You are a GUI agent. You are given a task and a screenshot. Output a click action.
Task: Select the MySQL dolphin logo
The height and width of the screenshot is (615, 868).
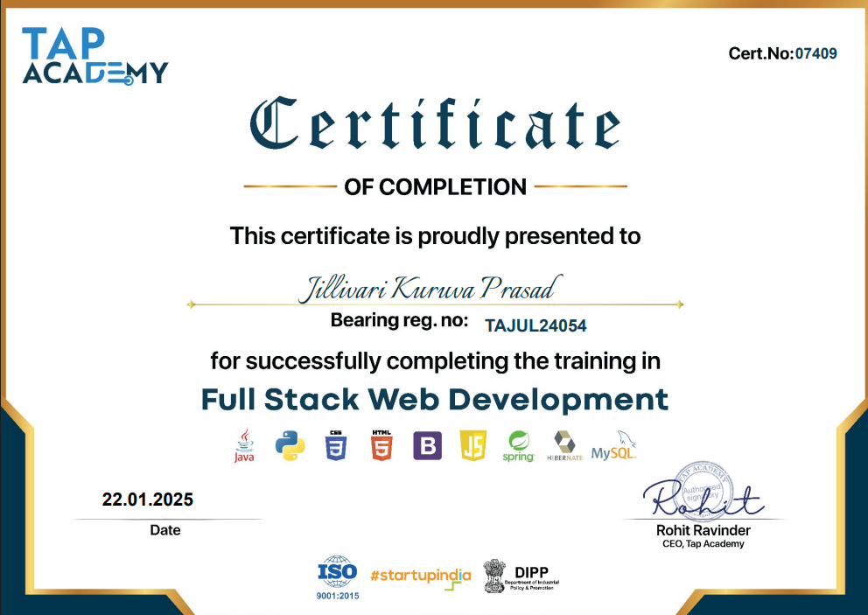(615, 446)
